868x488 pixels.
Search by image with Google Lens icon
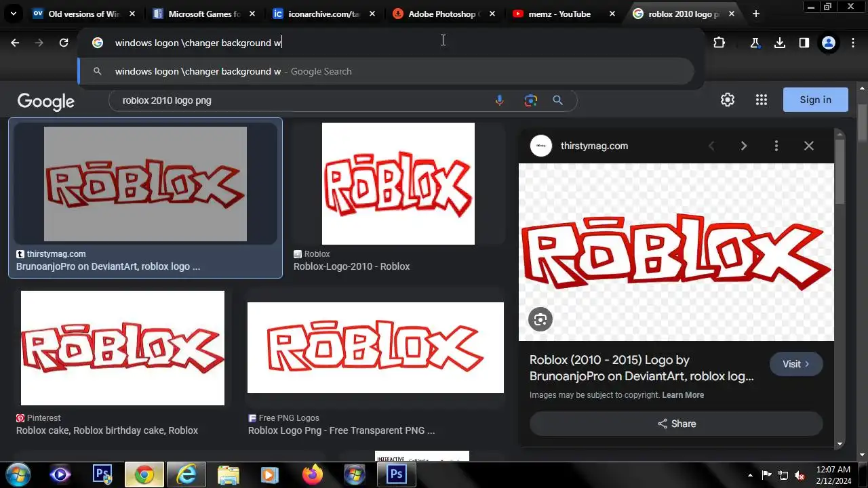[x=530, y=100]
